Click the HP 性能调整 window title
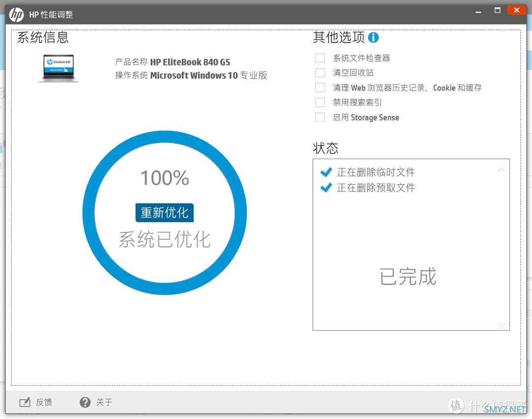Viewport: 532px width, 419px height. (51, 15)
